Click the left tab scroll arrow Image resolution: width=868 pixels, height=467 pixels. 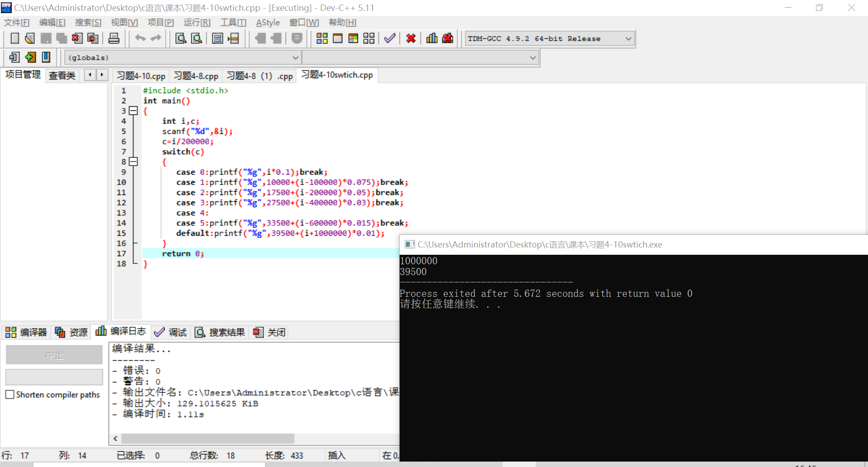pyautogui.click(x=90, y=75)
